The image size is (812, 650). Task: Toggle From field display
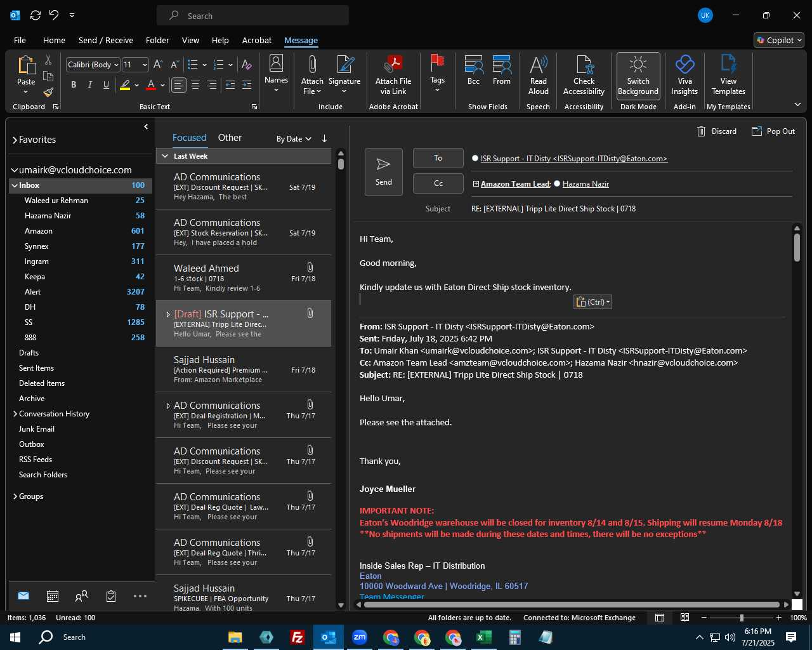pos(502,70)
